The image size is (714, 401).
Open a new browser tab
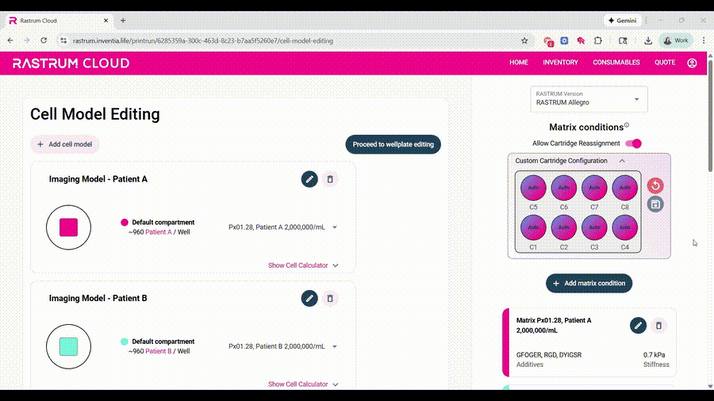tap(123, 20)
